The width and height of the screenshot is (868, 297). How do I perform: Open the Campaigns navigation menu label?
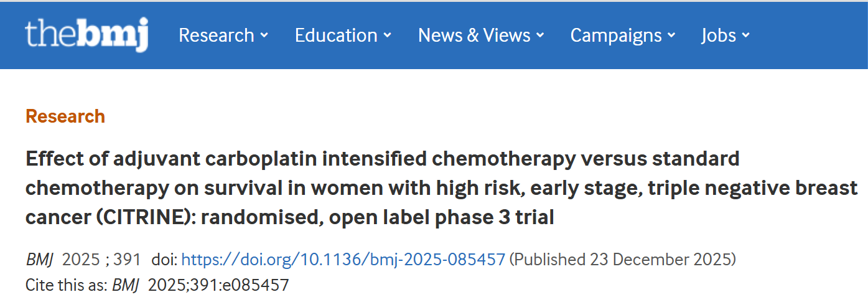(x=616, y=35)
